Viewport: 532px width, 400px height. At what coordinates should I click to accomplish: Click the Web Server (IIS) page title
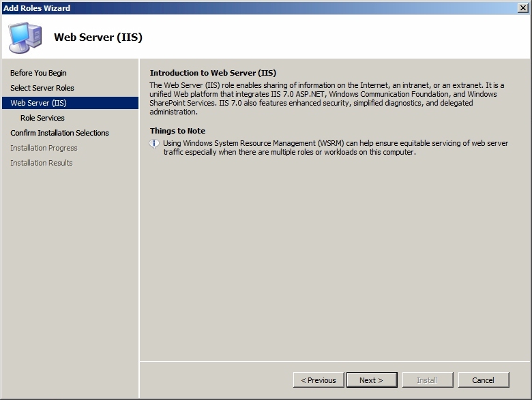[98, 37]
